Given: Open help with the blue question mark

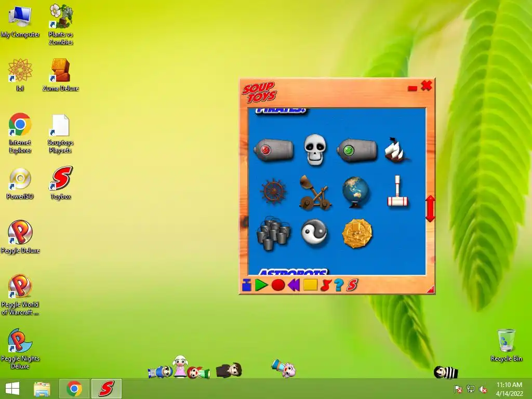Looking at the screenshot, I should click(x=339, y=285).
